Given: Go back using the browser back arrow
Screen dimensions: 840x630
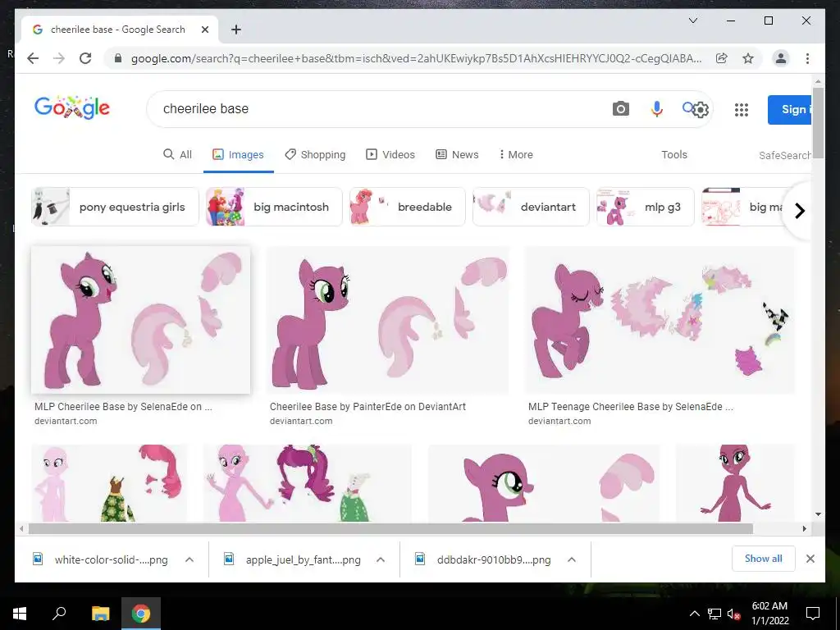Looking at the screenshot, I should coord(33,58).
